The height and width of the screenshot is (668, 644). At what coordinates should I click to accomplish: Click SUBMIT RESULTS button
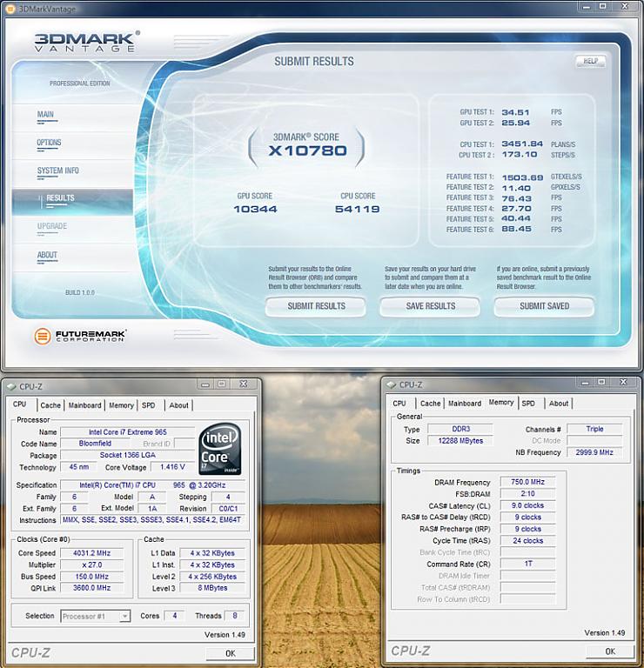click(x=316, y=306)
